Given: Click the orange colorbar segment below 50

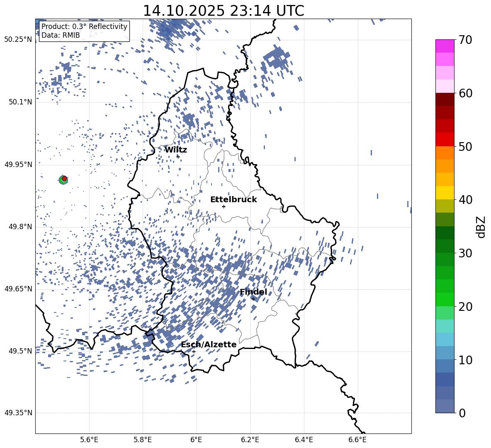Looking at the screenshot, I should coord(445,153).
